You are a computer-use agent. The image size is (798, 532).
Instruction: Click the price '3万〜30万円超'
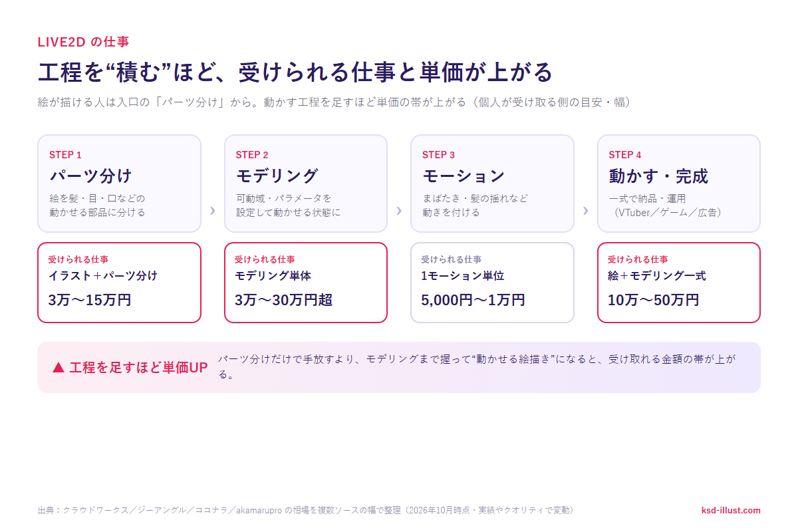(x=284, y=300)
